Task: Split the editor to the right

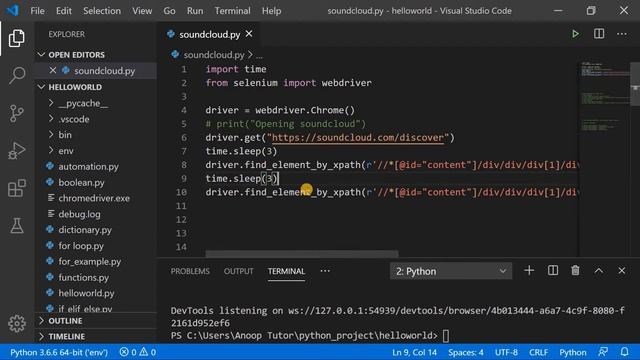Action: pos(599,34)
